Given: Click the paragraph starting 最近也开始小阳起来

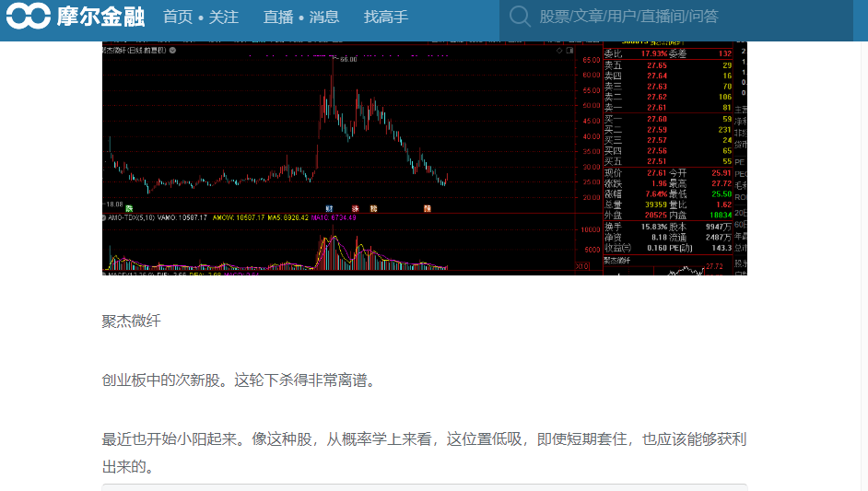Looking at the screenshot, I should pyautogui.click(x=424, y=453).
